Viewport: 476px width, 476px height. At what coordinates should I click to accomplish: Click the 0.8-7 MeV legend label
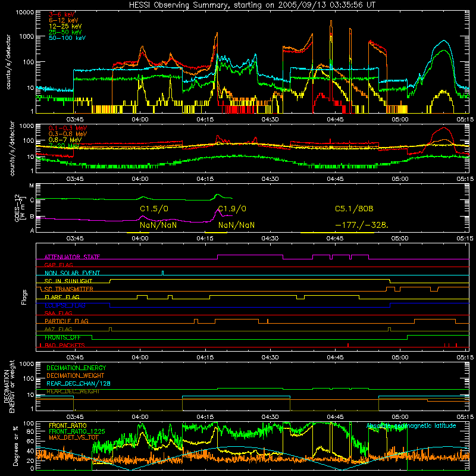coord(65,140)
